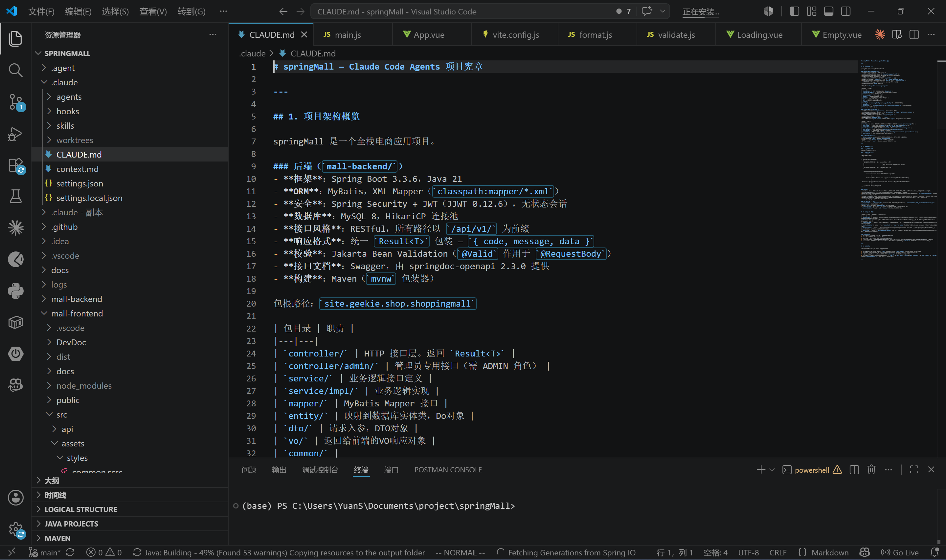The height and width of the screenshot is (560, 946).
Task: Collapse the mall-frontend folder
Action: coord(130,313)
